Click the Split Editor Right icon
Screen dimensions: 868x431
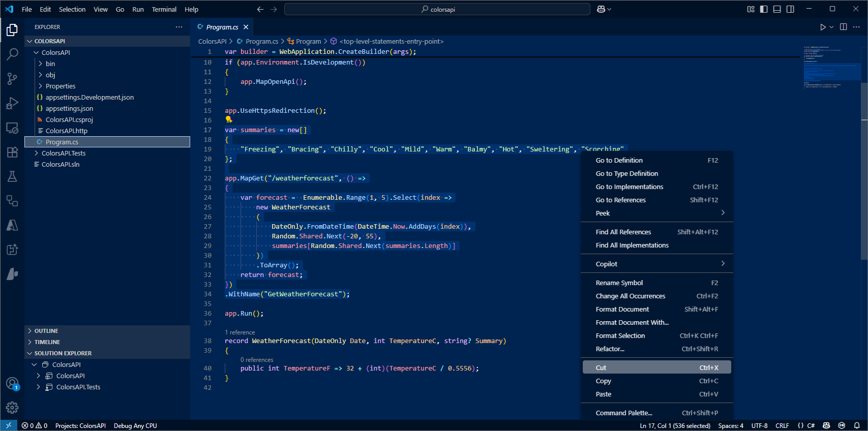pos(843,27)
